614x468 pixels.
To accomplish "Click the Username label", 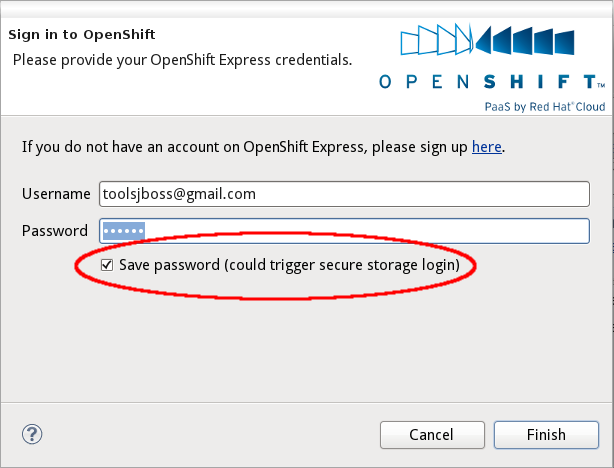I will point(56,194).
